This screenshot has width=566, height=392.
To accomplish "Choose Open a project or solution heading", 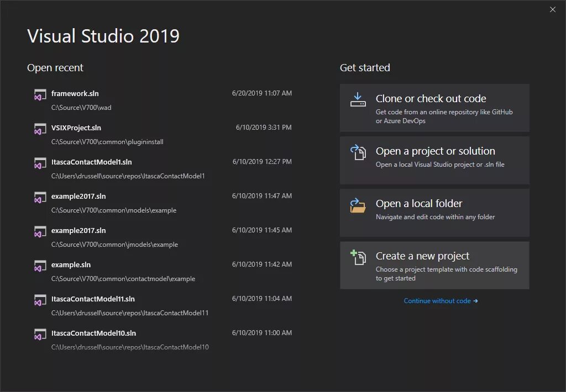I will point(436,151).
